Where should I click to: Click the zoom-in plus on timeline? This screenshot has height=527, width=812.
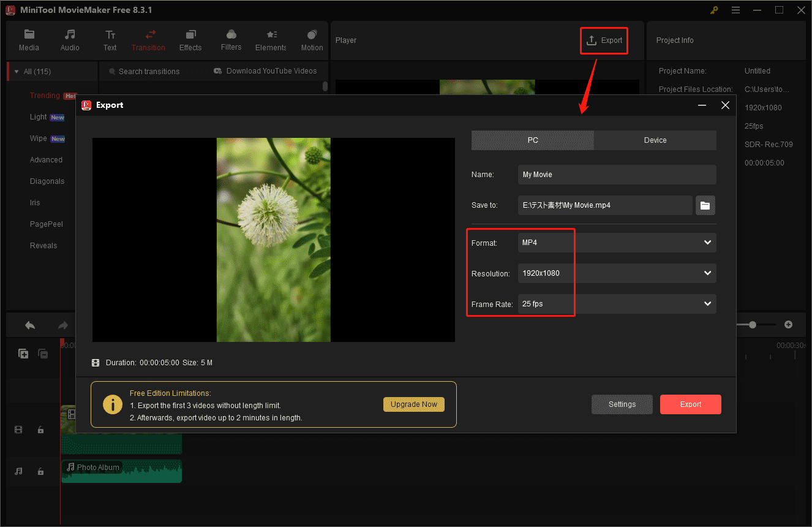[788, 325]
